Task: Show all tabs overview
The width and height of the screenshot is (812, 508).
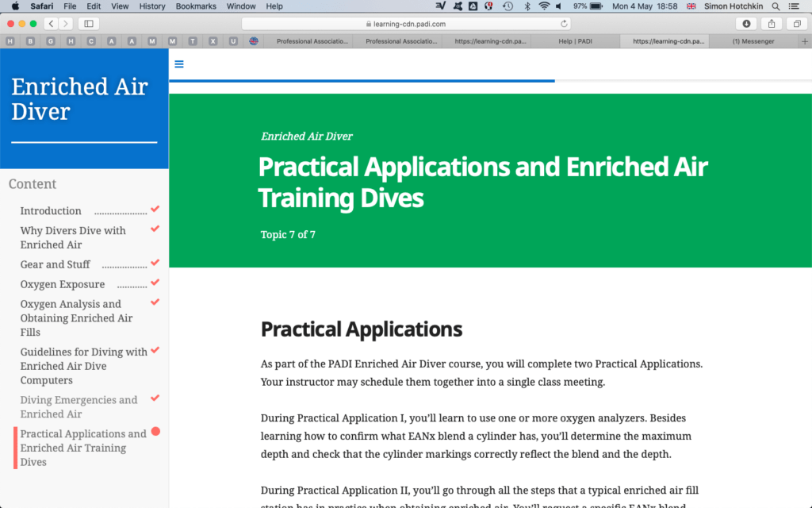Action: 797,24
